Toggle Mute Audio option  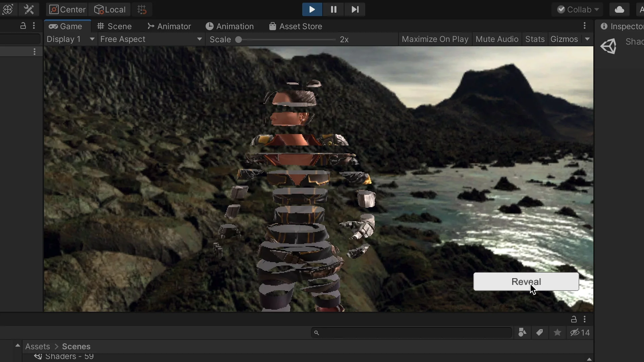[x=497, y=39]
